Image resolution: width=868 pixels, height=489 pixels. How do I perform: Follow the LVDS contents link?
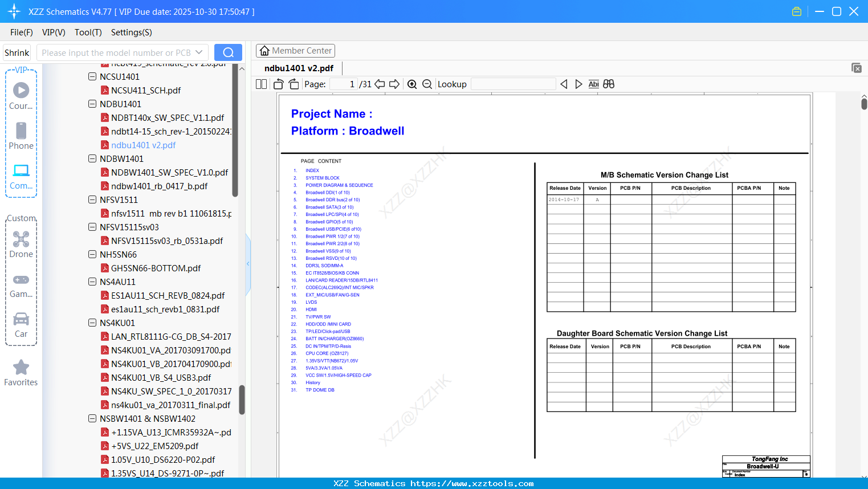(x=311, y=302)
